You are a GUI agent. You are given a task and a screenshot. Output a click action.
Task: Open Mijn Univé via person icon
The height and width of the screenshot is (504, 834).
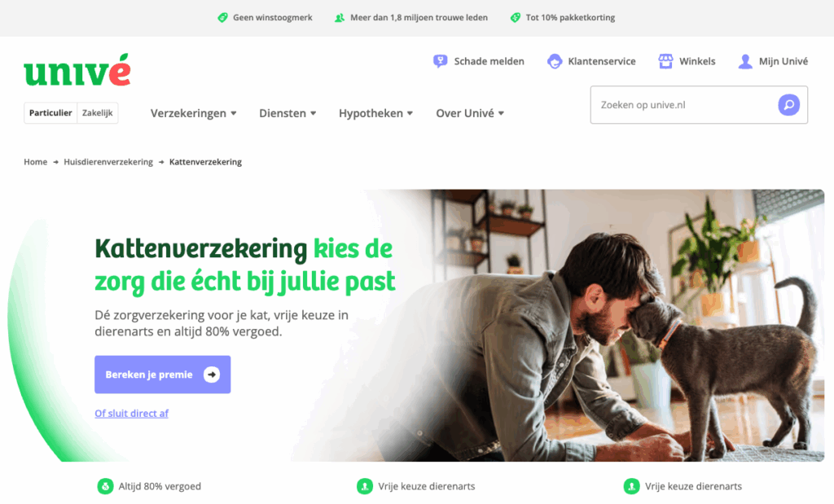(745, 61)
